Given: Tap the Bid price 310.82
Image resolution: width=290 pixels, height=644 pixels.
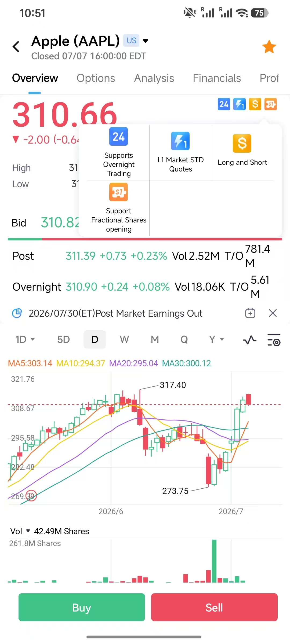Looking at the screenshot, I should click(60, 222).
